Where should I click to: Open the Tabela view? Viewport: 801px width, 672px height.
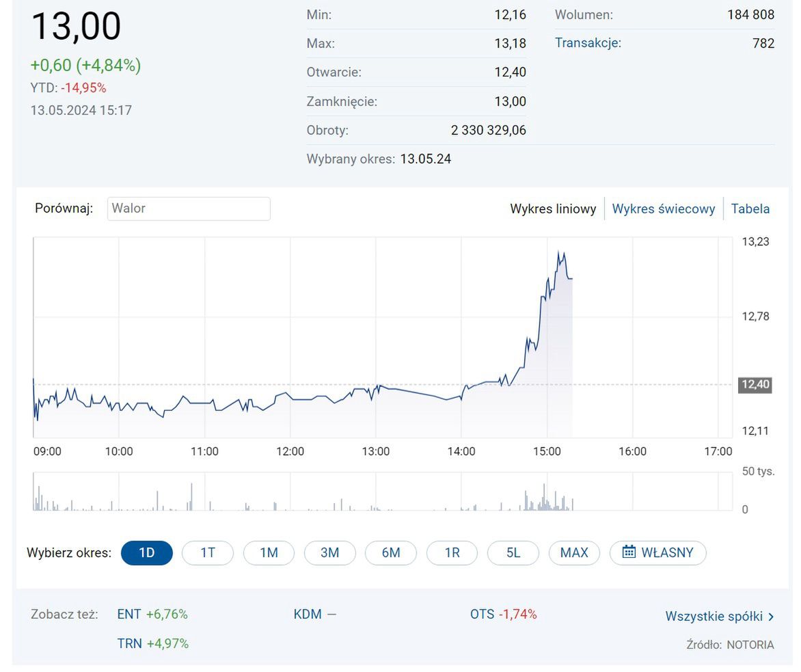[750, 209]
